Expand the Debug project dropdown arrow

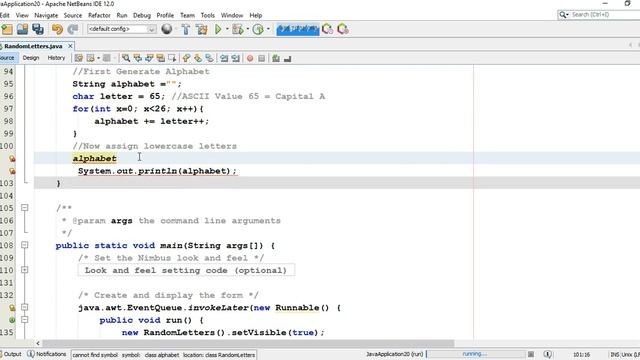[x=248, y=29]
